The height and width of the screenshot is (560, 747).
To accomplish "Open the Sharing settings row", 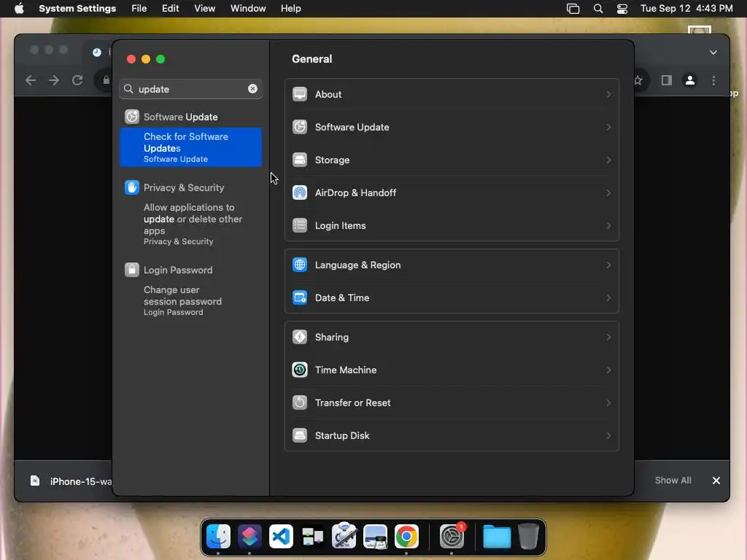I will (x=452, y=337).
